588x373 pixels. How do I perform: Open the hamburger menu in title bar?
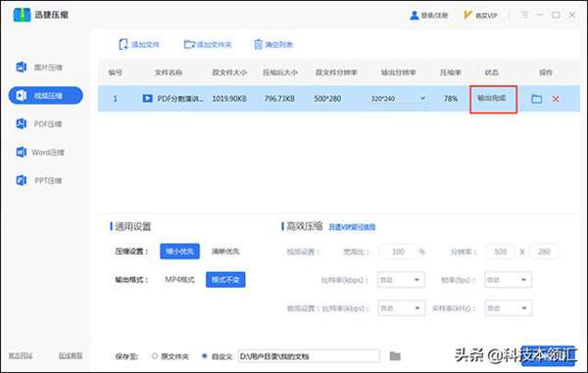point(524,15)
